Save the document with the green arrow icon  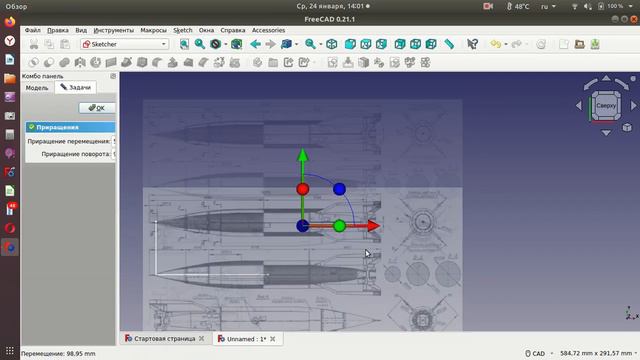pos(595,44)
